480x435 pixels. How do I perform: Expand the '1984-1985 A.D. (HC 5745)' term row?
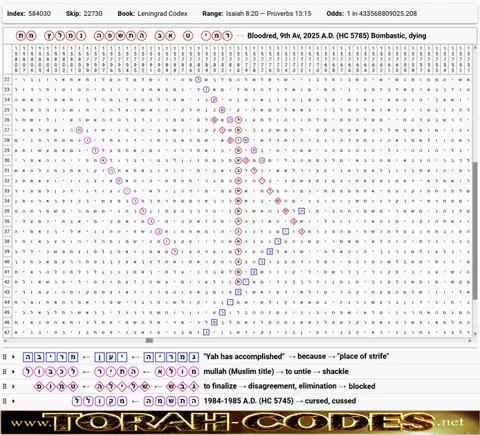click(x=13, y=401)
